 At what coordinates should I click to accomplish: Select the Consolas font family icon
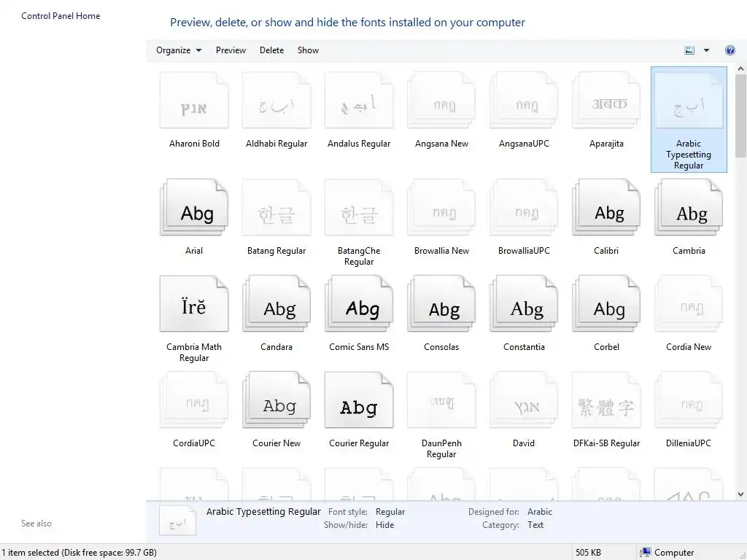click(441, 303)
